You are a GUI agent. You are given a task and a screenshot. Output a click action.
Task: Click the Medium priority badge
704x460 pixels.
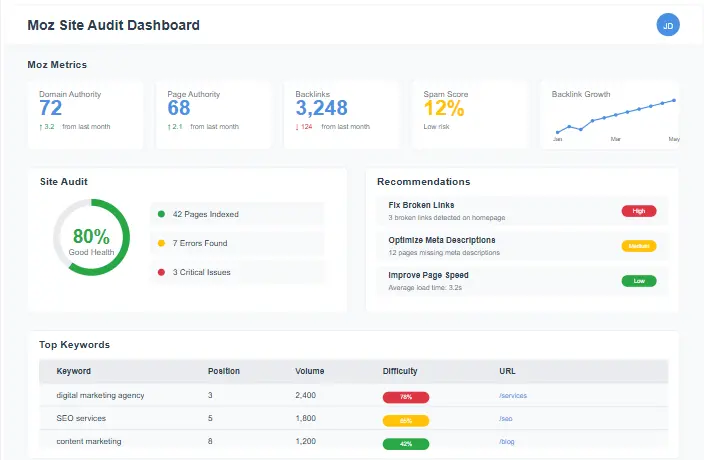(x=639, y=246)
